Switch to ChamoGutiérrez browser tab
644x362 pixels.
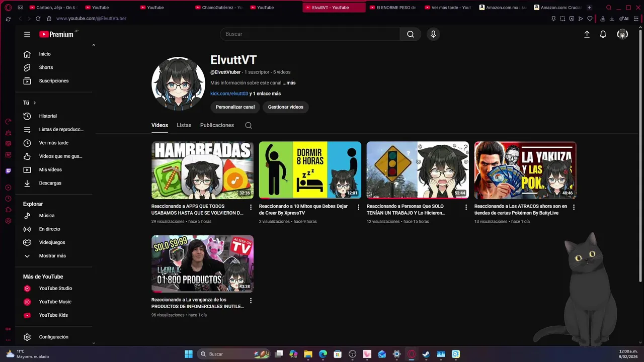pyautogui.click(x=219, y=8)
